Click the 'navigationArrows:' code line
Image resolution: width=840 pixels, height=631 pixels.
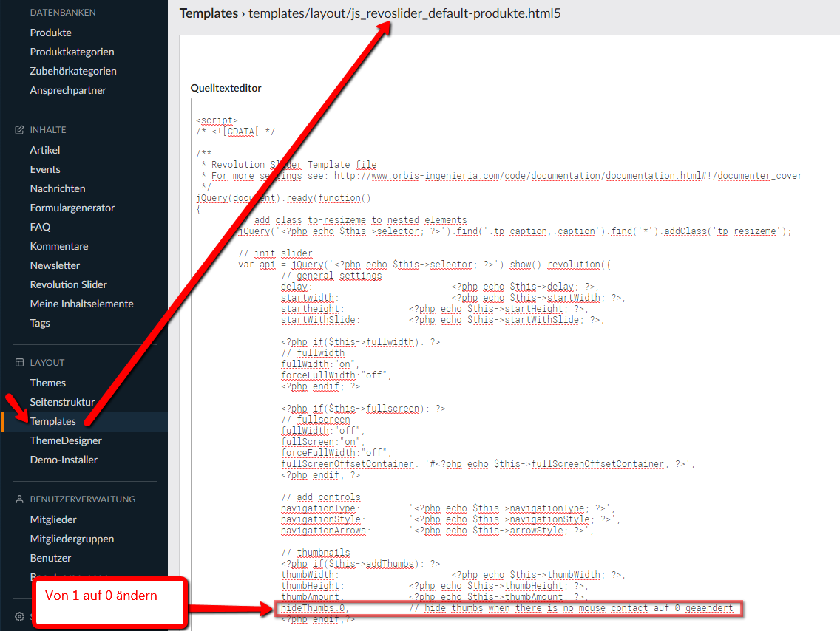437,531
